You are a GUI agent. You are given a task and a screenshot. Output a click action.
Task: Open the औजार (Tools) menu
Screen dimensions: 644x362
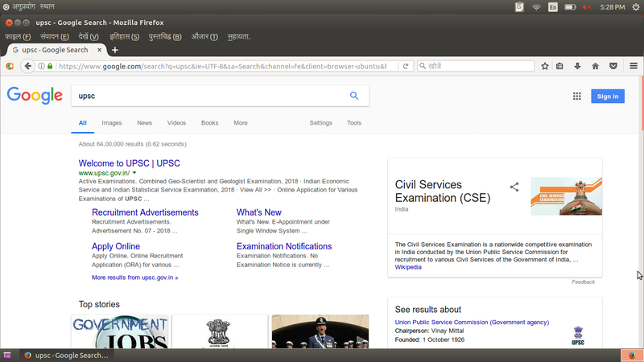coord(204,36)
